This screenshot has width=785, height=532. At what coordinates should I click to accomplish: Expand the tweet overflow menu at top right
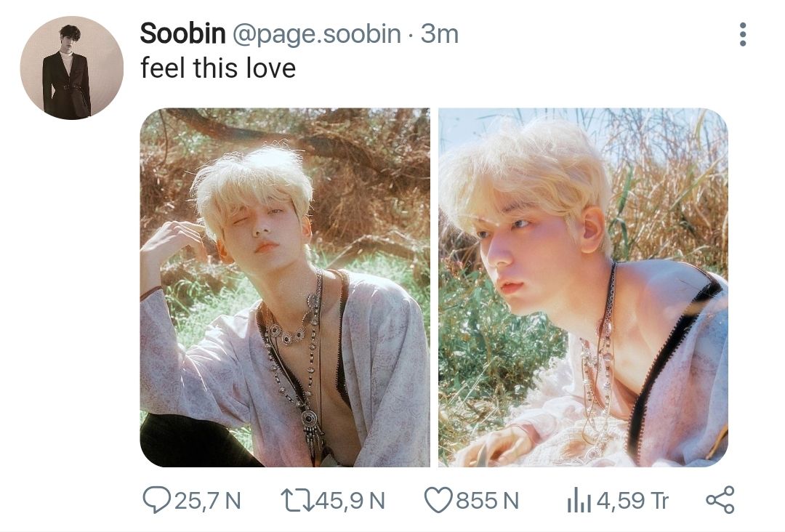[742, 34]
